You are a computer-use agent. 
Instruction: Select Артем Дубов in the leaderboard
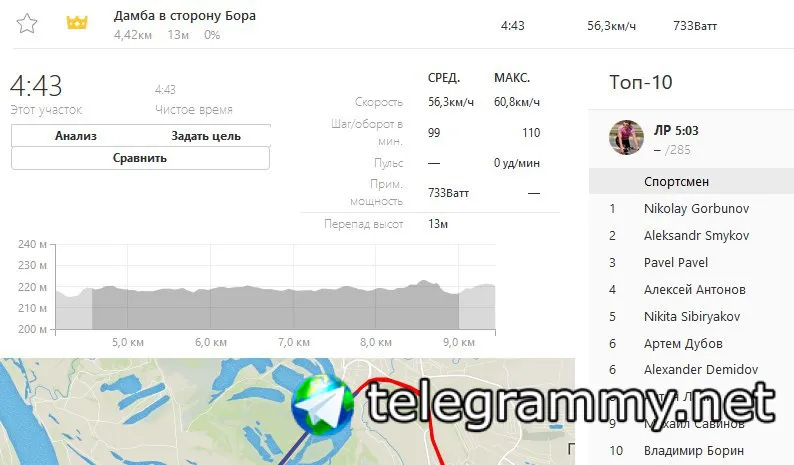[683, 343]
